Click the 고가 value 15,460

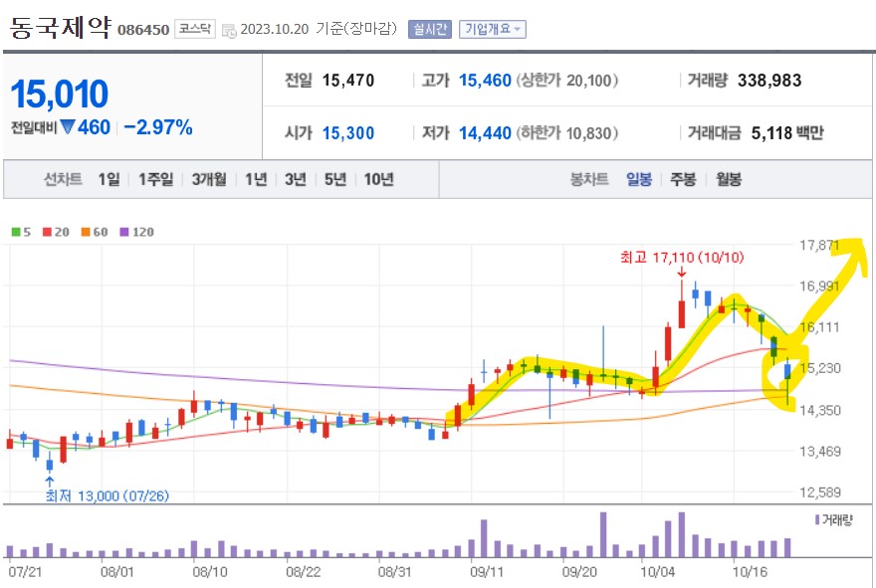485,81
